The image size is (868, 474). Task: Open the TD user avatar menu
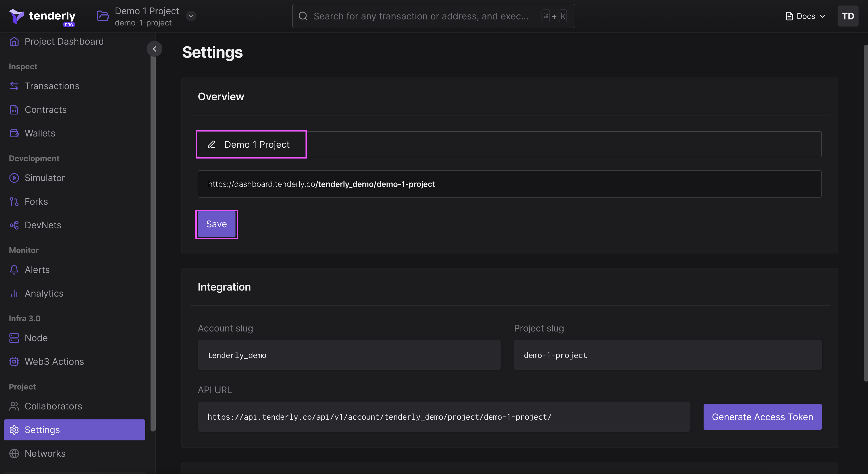(848, 16)
